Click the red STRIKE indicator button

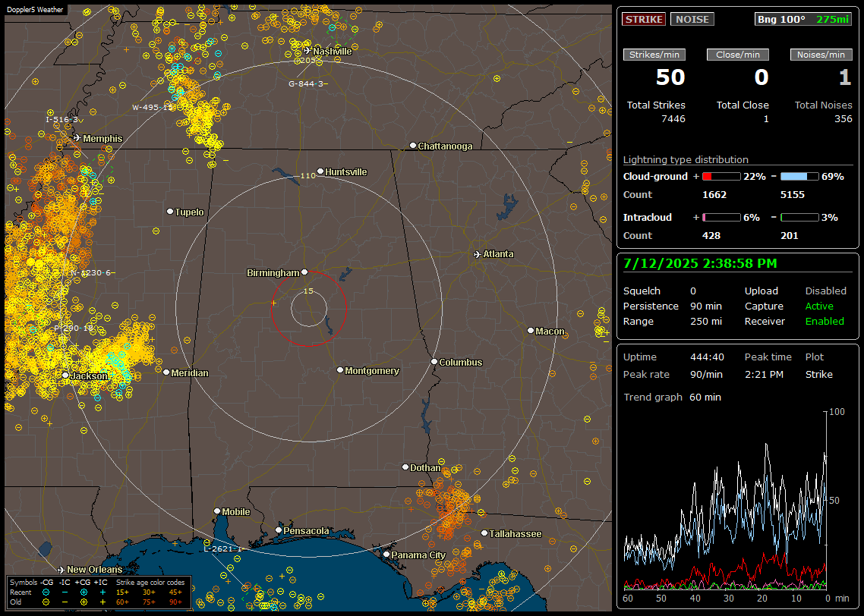644,19
